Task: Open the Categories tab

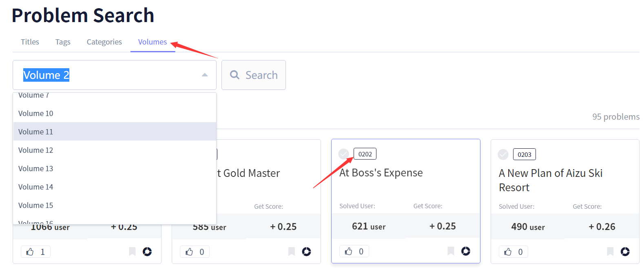Action: pyautogui.click(x=104, y=42)
